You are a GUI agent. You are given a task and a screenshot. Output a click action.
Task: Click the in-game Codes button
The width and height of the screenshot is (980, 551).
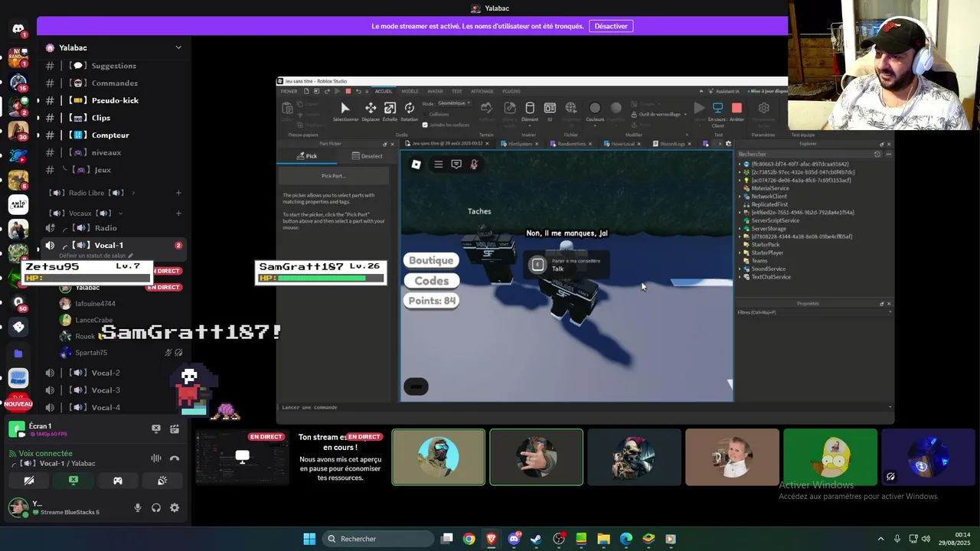431,281
